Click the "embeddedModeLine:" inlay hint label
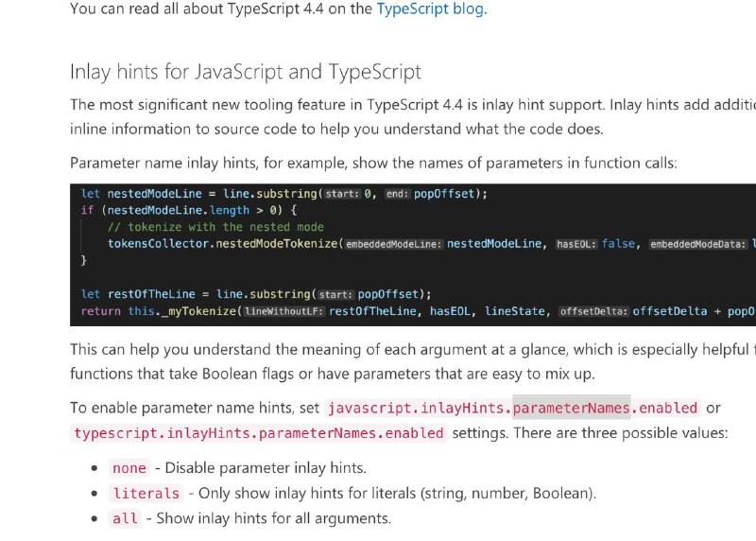This screenshot has height=541, width=756. (394, 244)
